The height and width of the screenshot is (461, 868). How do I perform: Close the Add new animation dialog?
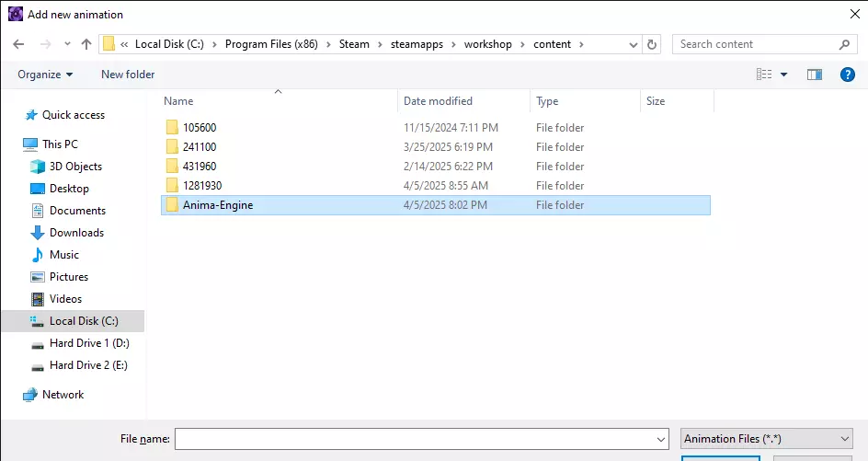click(855, 14)
